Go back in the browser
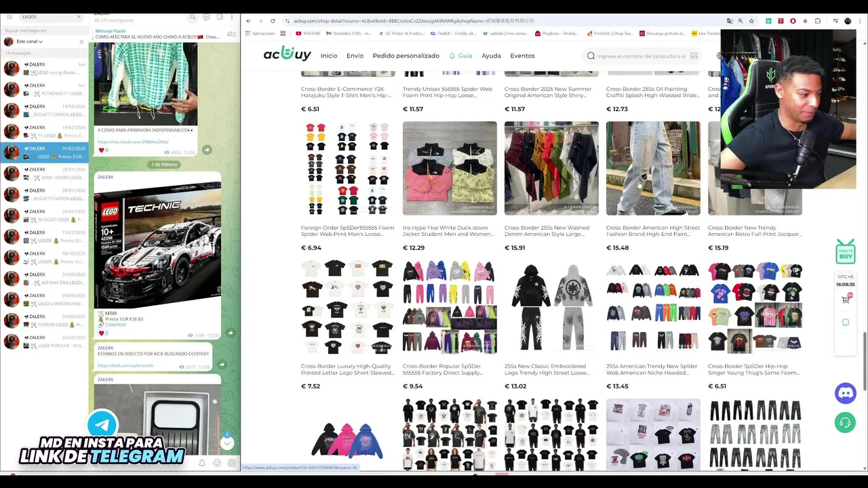This screenshot has height=488, width=868. click(248, 21)
